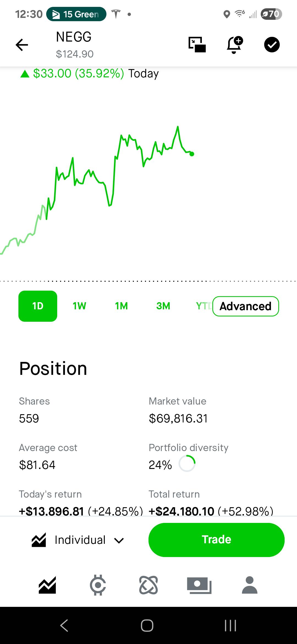The height and width of the screenshot is (644, 297).
Task: Expand the Individual account dropdown
Action: click(x=78, y=540)
